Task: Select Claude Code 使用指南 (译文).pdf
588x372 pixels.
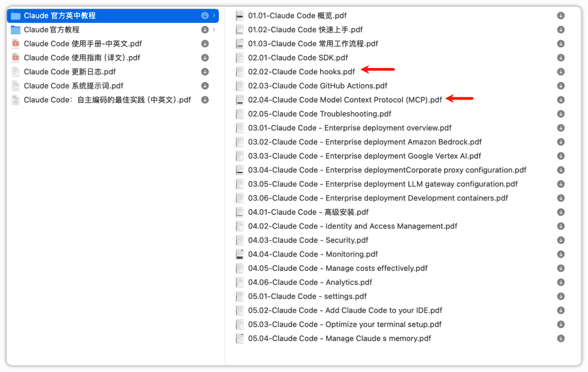Action: (x=82, y=58)
